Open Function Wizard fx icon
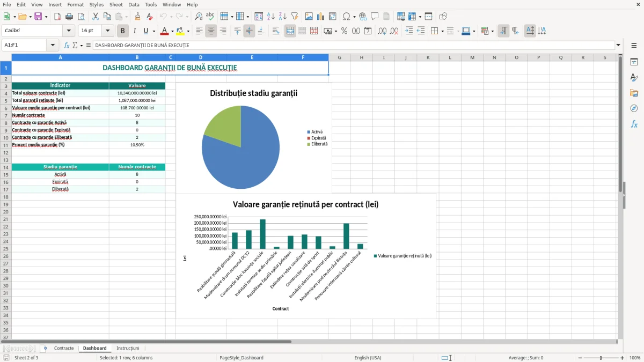Viewport: 644px width, 362px height. (67, 46)
